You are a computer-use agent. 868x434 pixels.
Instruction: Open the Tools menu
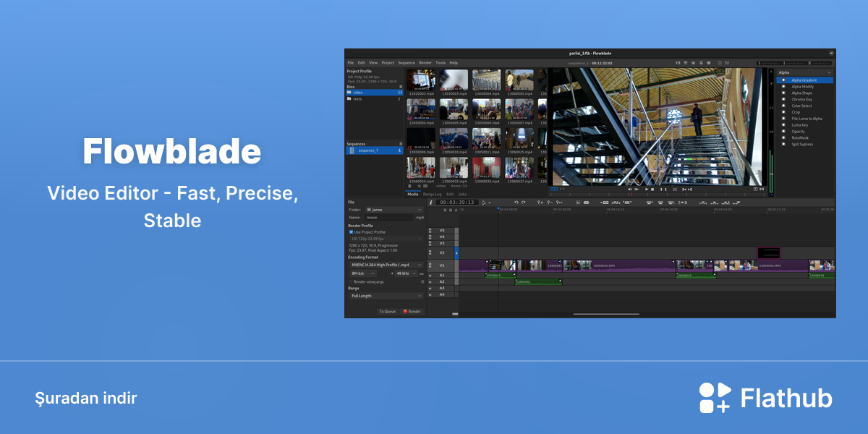(441, 63)
